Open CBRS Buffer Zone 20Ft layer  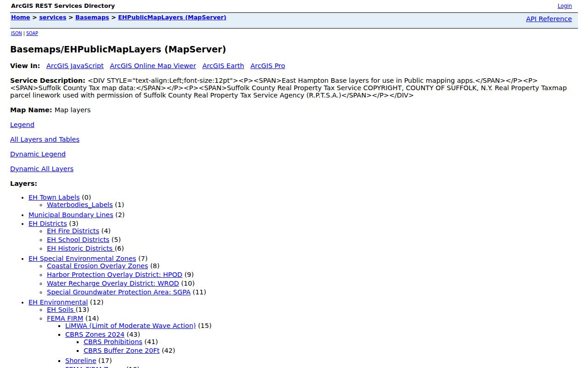click(x=122, y=351)
